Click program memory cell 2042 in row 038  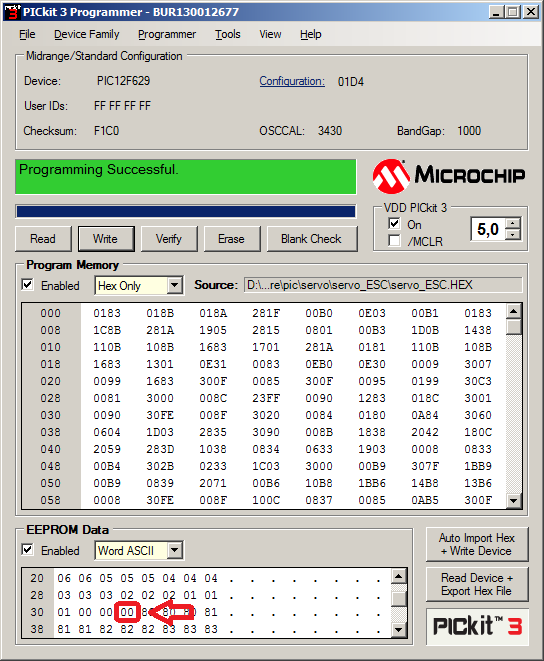click(x=425, y=432)
